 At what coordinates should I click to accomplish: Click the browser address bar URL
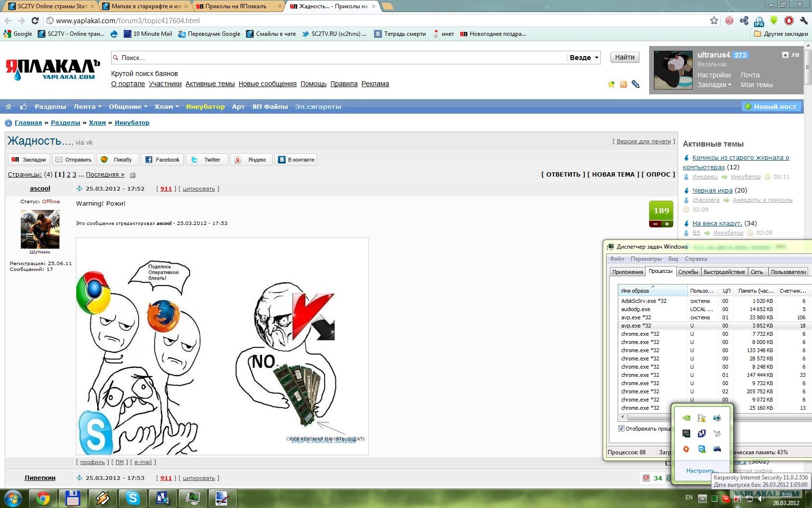click(x=128, y=21)
